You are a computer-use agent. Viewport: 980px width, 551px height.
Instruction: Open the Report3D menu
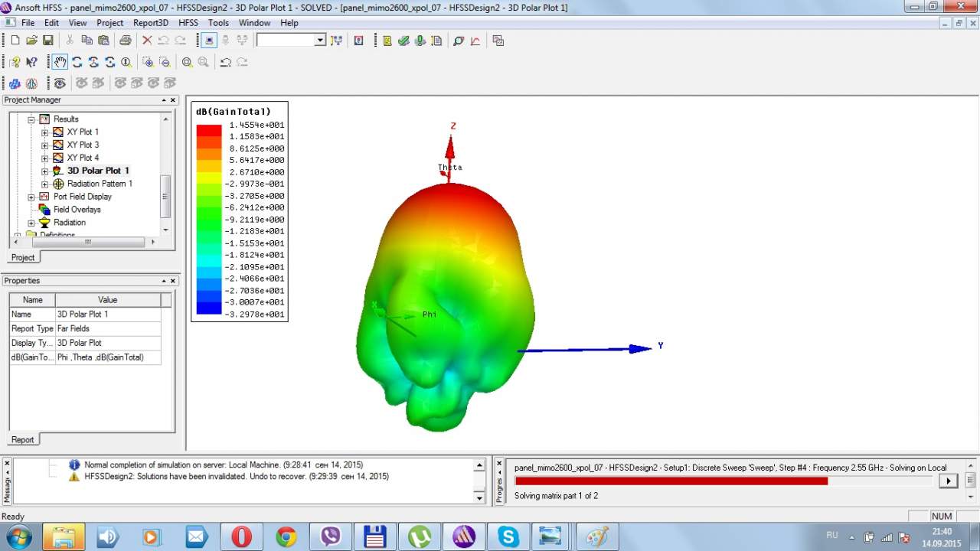click(x=150, y=23)
